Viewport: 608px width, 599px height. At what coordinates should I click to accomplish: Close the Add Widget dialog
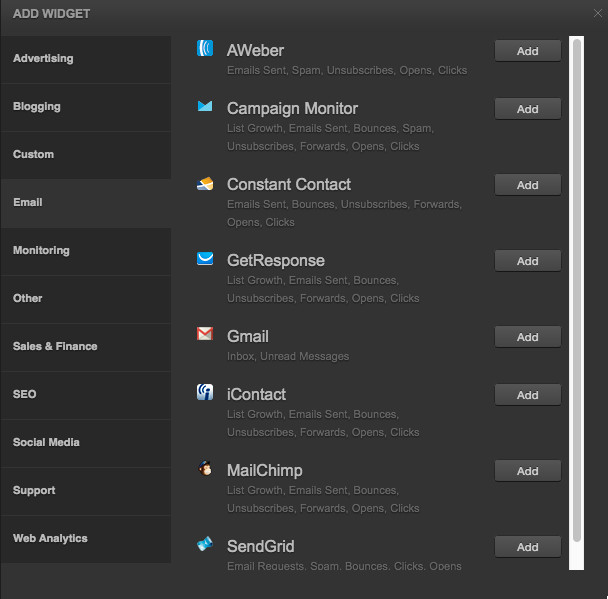click(x=598, y=13)
